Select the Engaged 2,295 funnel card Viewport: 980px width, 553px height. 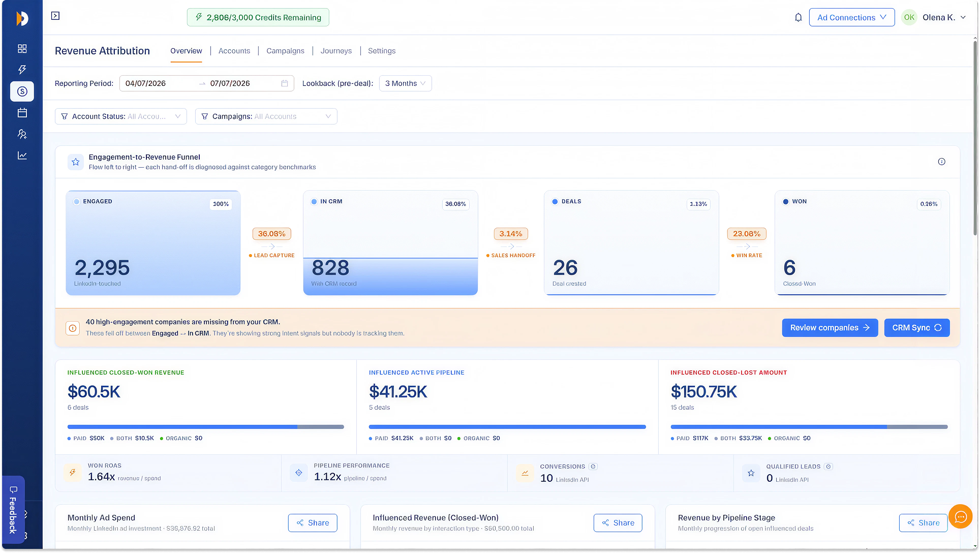coord(153,243)
